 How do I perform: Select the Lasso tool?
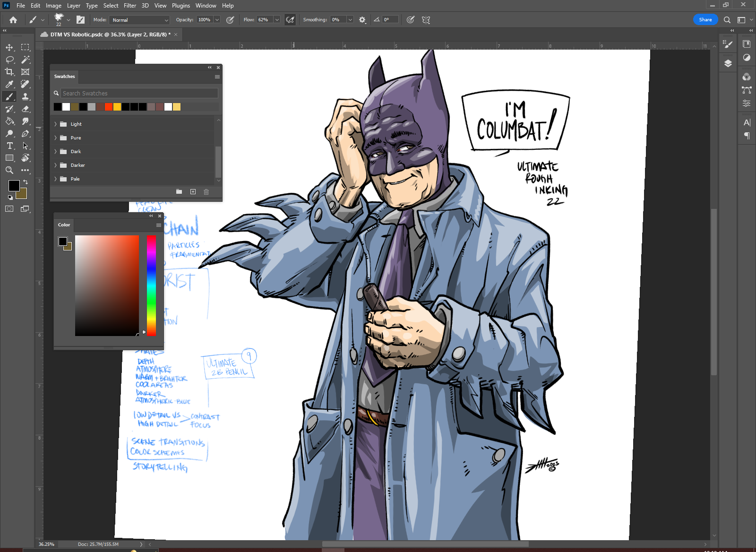(x=9, y=60)
